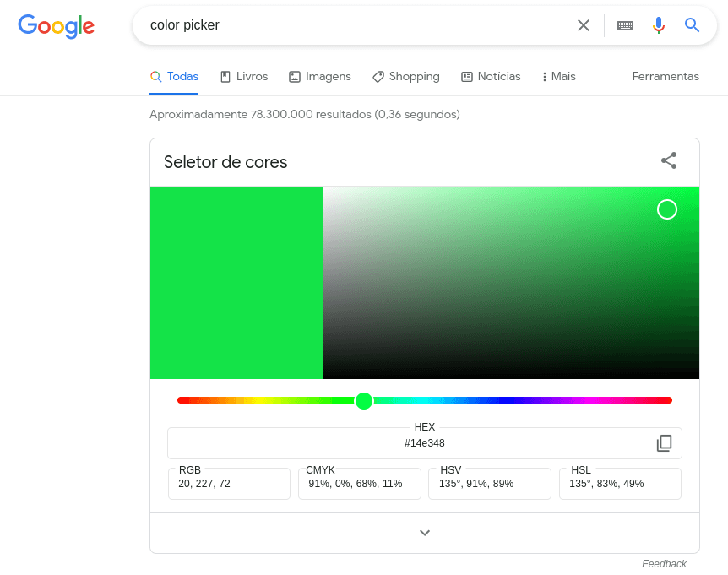Open the Mais menu
This screenshot has width=728, height=575.
coord(559,77)
